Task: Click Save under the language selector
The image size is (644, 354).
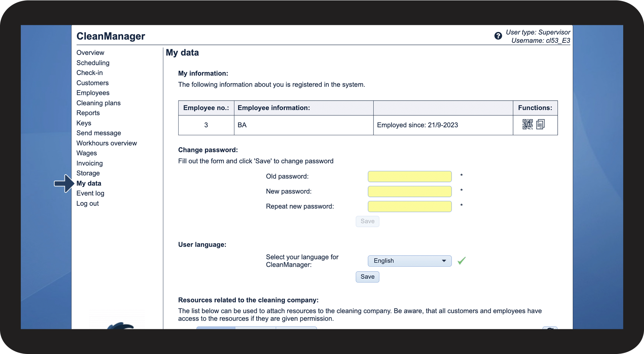Action: (367, 277)
